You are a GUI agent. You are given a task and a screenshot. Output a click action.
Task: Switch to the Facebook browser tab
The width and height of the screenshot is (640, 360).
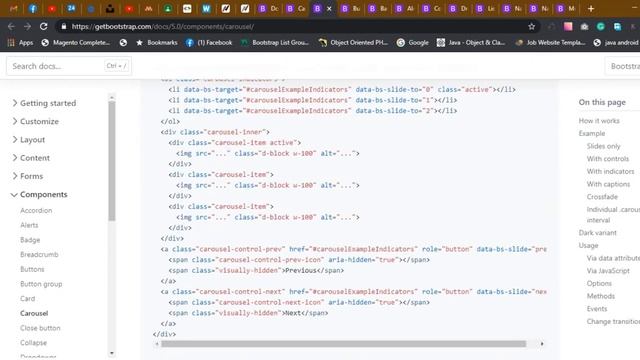33,9
